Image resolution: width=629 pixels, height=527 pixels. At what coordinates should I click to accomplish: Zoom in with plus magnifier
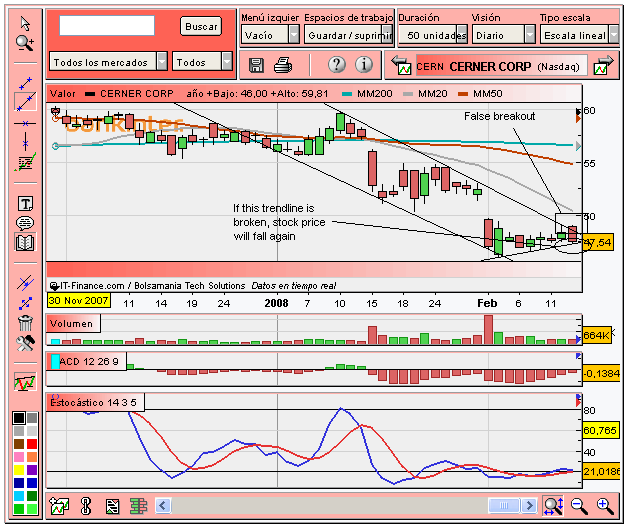(605, 506)
